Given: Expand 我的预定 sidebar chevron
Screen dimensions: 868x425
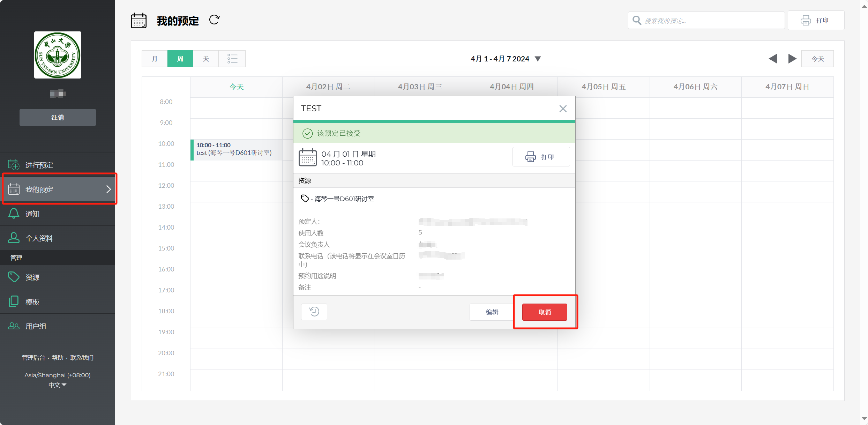Looking at the screenshot, I should point(108,189).
